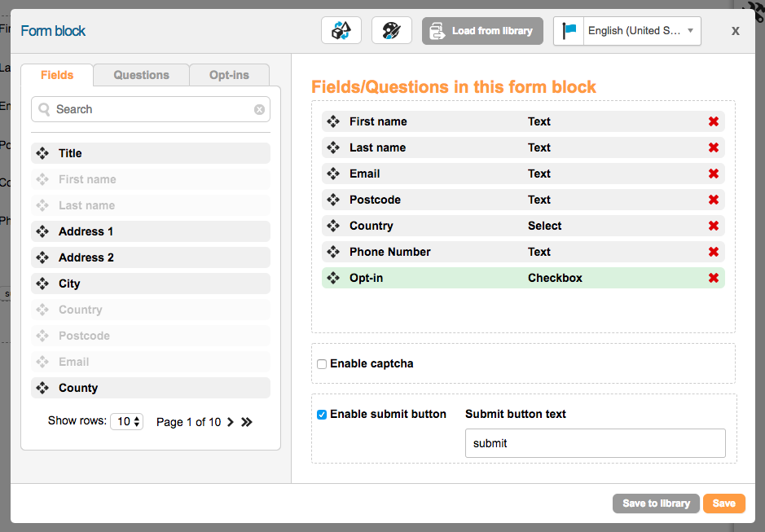Open the paint palette style button
The image size is (765, 532).
pyautogui.click(x=392, y=31)
